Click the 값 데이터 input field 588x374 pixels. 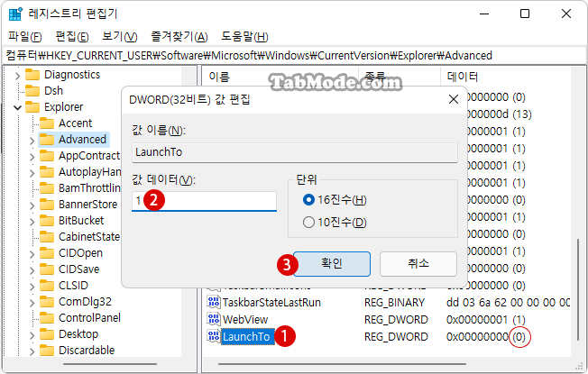[204, 201]
